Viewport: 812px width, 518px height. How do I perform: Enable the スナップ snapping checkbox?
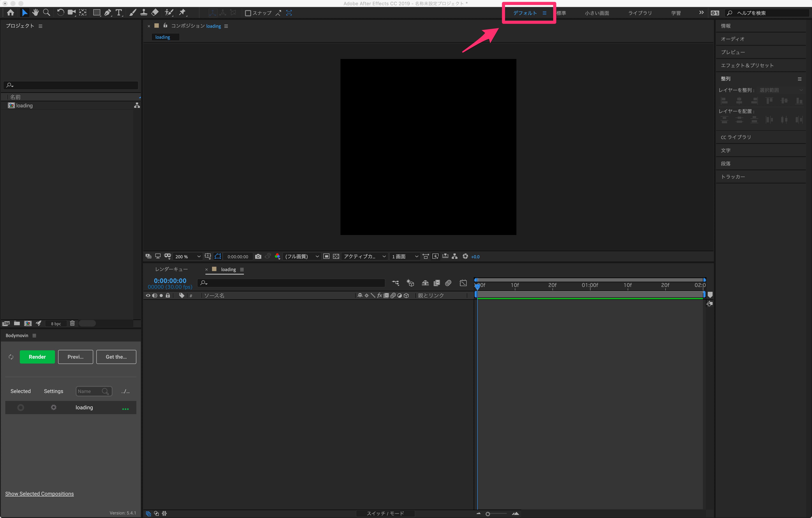coord(248,13)
